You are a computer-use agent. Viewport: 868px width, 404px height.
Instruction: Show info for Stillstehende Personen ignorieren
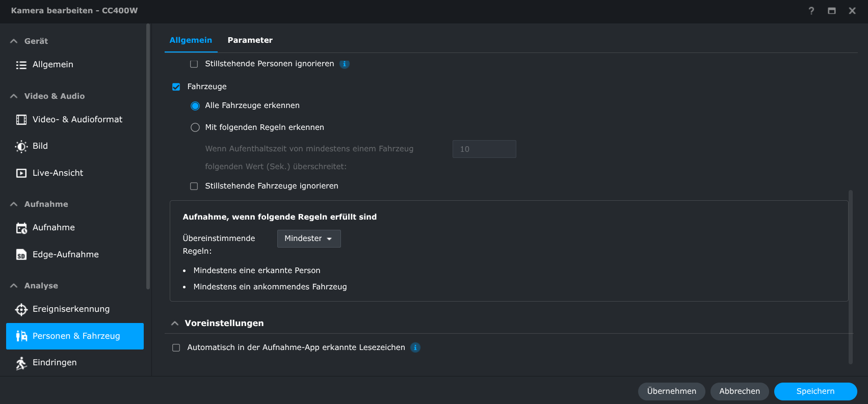pos(345,64)
